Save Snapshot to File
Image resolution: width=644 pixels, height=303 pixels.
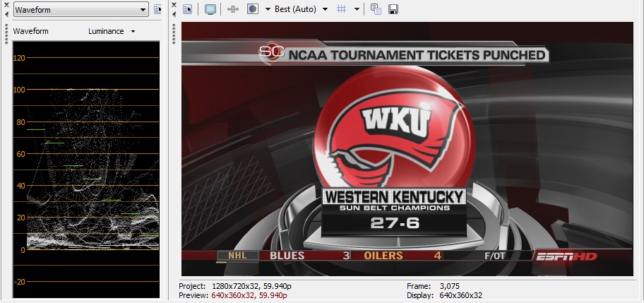(x=393, y=9)
